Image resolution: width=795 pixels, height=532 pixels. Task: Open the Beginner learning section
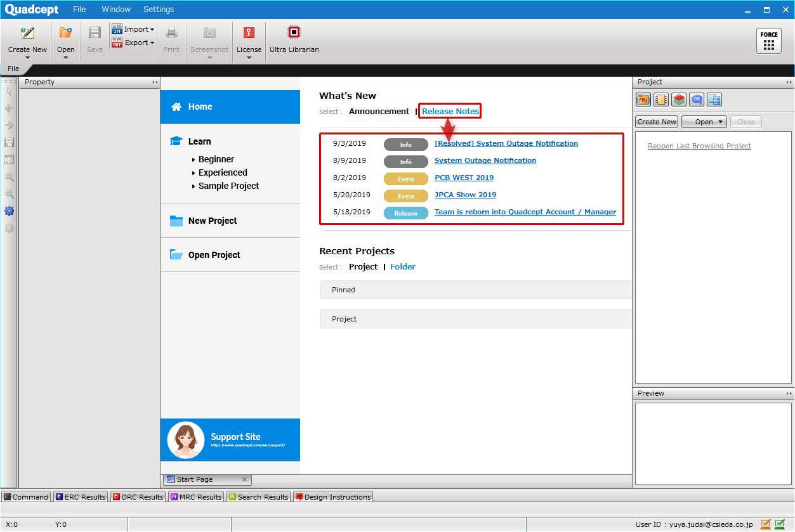point(216,159)
